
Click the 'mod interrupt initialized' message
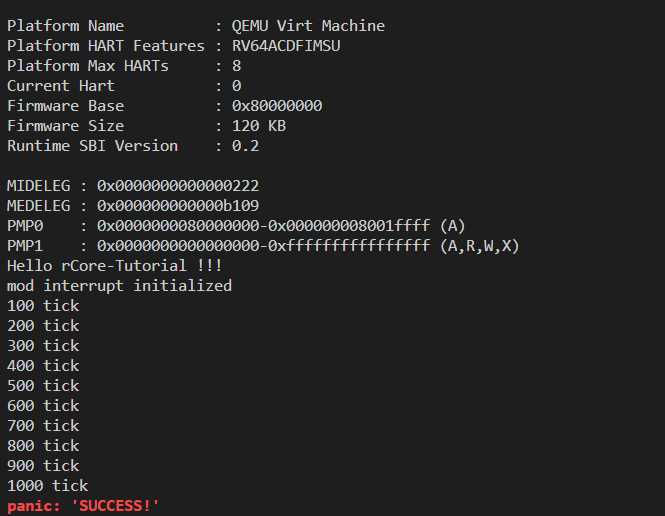pyautogui.click(x=119, y=286)
